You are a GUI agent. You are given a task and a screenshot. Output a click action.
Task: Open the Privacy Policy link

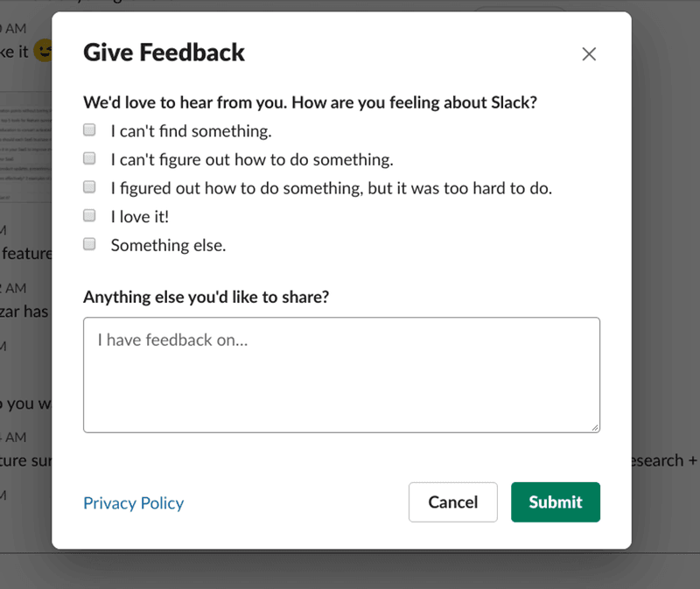coord(133,502)
